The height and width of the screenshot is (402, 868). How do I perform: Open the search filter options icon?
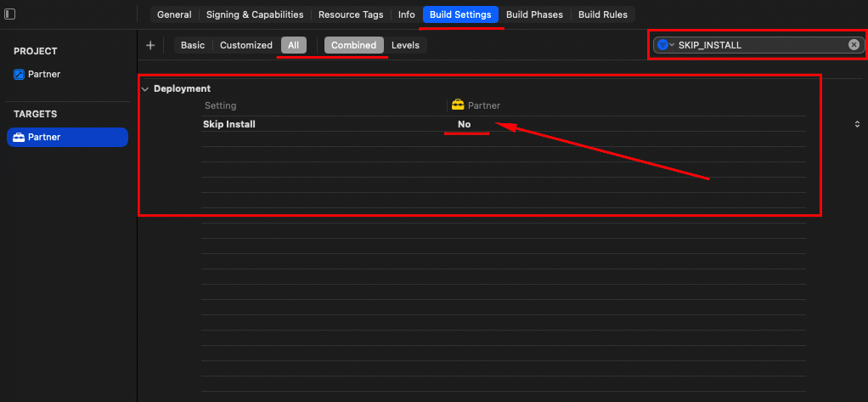[x=665, y=45]
